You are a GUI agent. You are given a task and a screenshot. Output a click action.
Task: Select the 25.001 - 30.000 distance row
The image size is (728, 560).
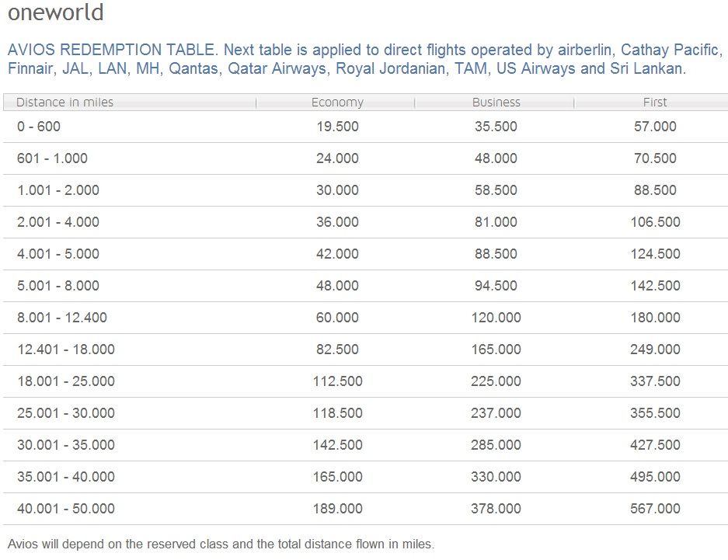[365, 413]
